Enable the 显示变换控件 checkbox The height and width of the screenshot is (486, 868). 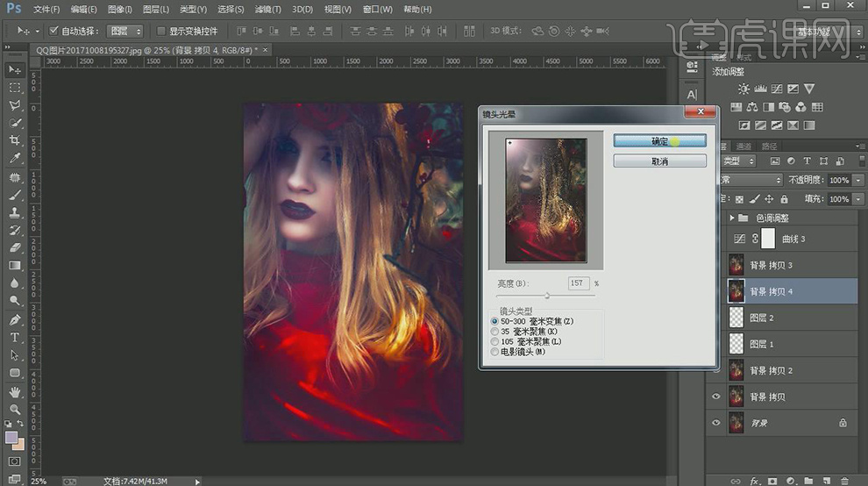click(x=161, y=31)
